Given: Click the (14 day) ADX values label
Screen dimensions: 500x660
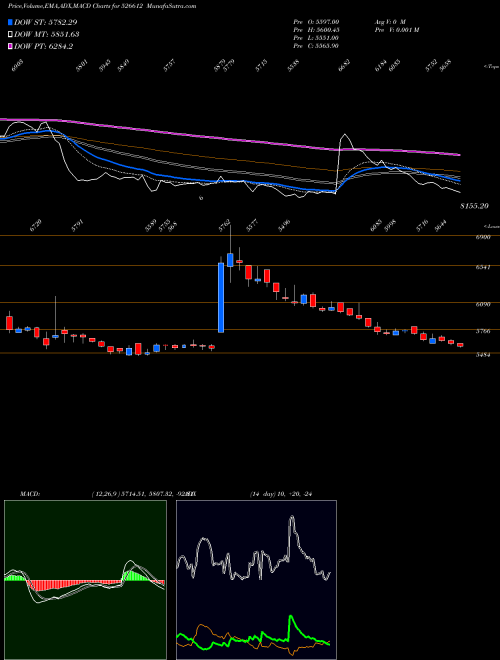Looking at the screenshot, I should tap(282, 494).
